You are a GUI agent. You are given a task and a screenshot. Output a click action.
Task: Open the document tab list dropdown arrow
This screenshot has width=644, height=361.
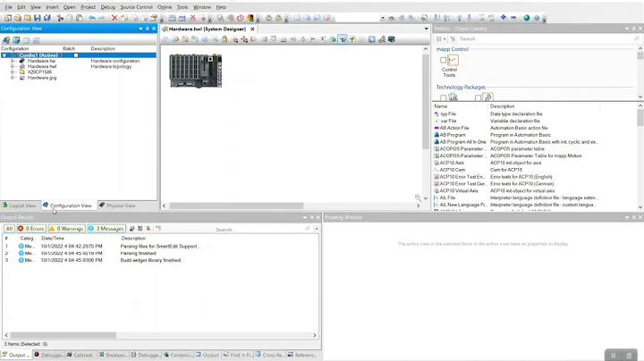coord(426,29)
